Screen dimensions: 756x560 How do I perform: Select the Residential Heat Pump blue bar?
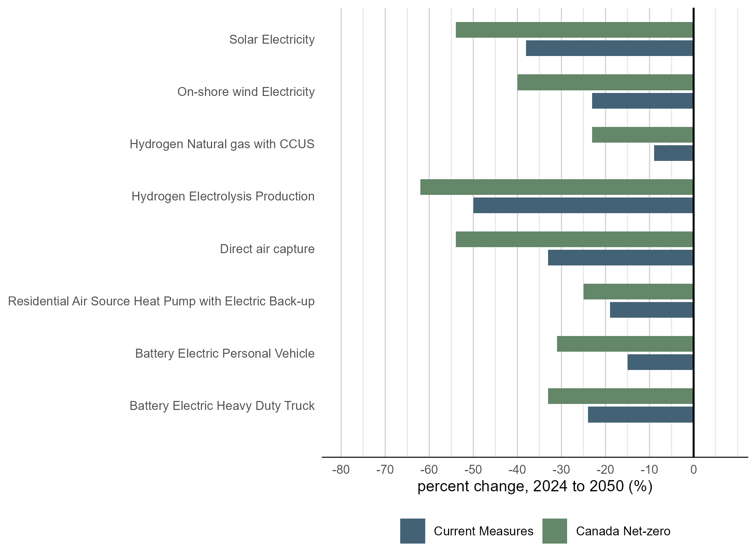[651, 310]
